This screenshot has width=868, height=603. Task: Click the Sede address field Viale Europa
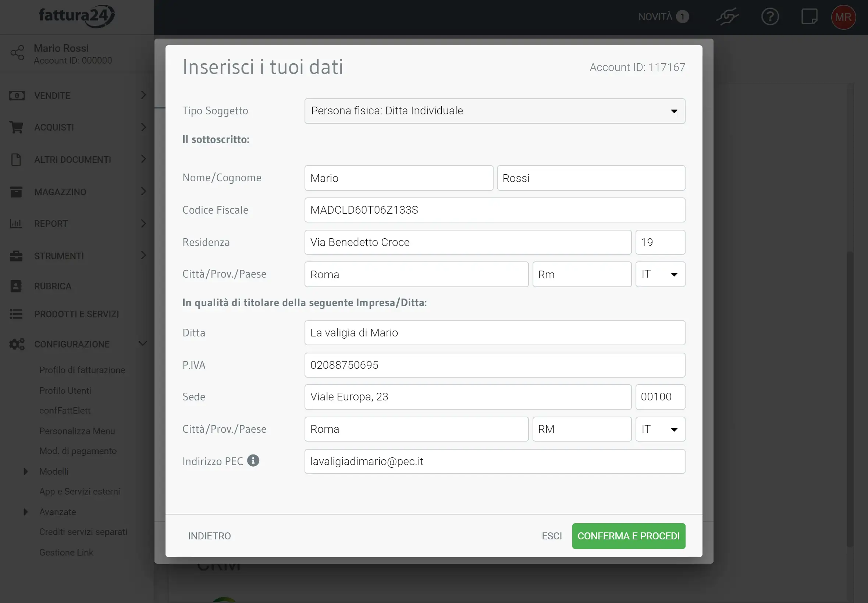pos(468,397)
